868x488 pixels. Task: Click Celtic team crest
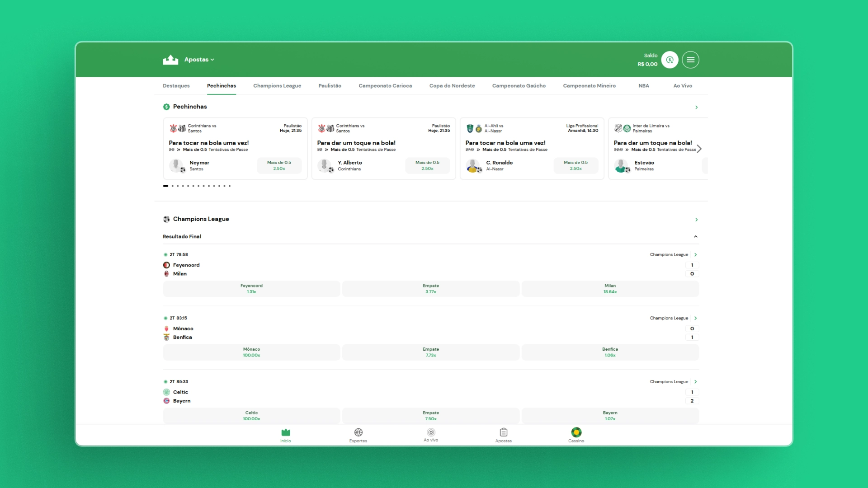pyautogui.click(x=166, y=392)
